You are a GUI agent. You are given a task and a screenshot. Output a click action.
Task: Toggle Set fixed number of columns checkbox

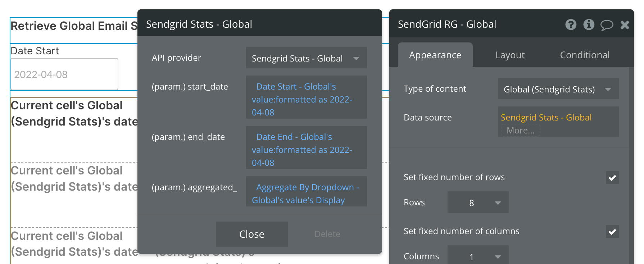click(x=612, y=232)
